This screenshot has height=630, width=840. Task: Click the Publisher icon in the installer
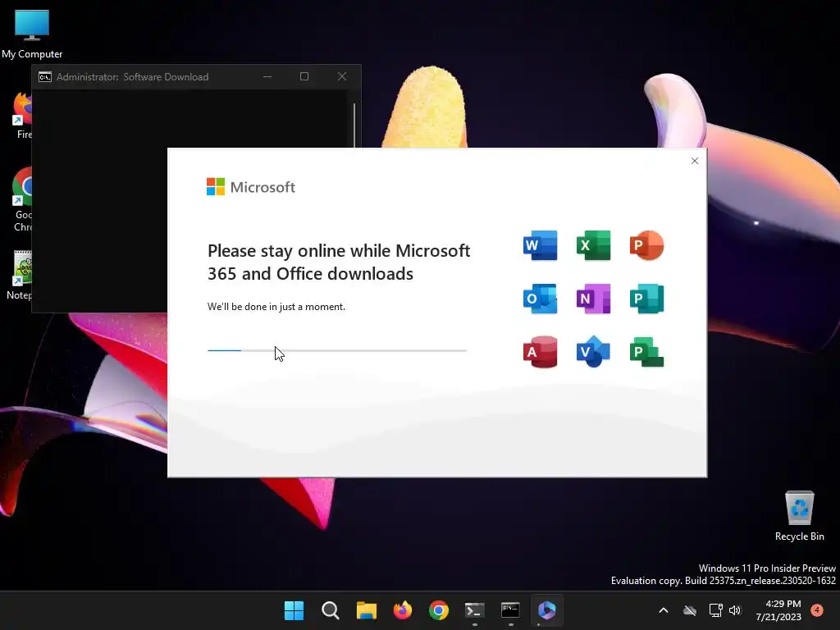pyautogui.click(x=646, y=299)
